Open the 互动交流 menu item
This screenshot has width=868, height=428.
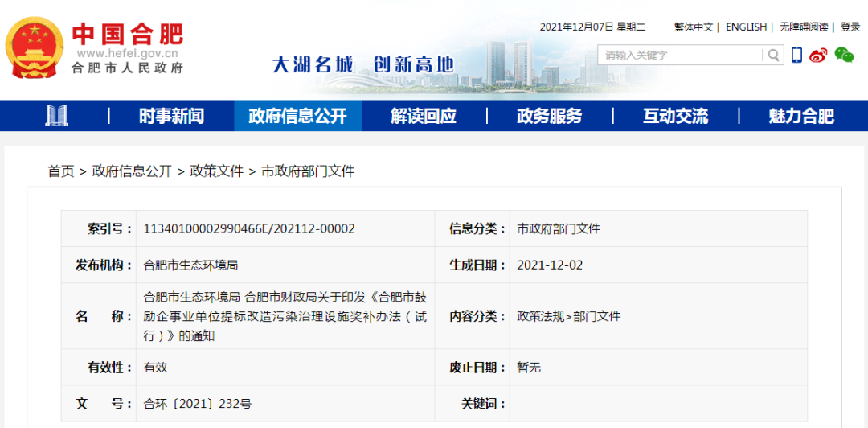click(x=675, y=116)
